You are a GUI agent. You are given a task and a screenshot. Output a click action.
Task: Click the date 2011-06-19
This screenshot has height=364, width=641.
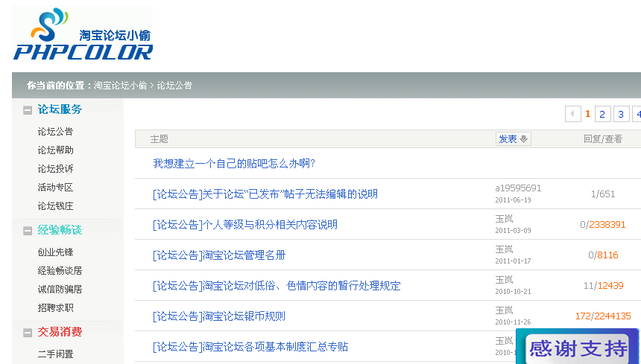coord(513,200)
